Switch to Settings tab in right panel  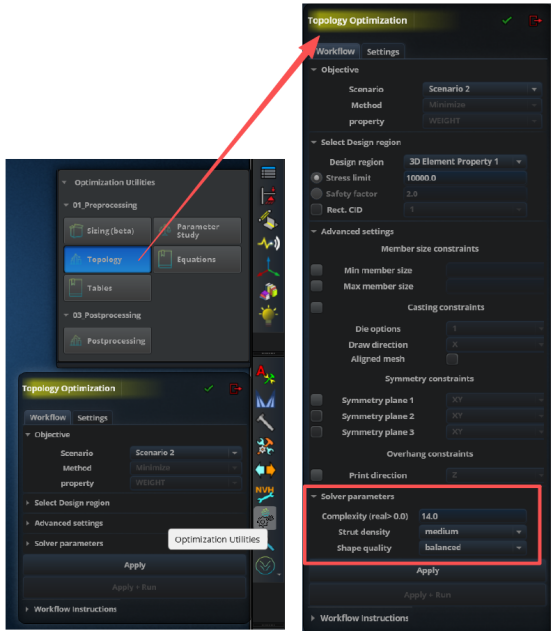coord(383,52)
